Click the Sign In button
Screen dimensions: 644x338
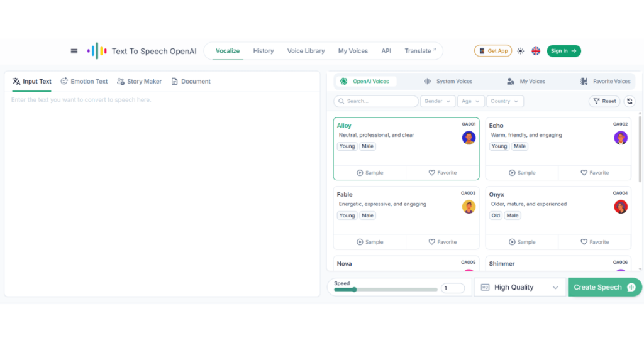click(563, 51)
